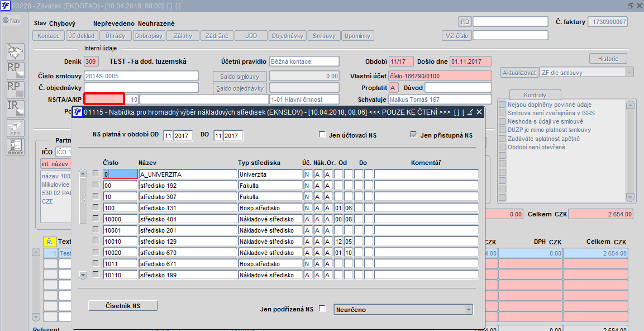The height and width of the screenshot is (331, 644).
Task: Click the Účetní pravidlo field Běžná kontace
Action: coord(304,62)
